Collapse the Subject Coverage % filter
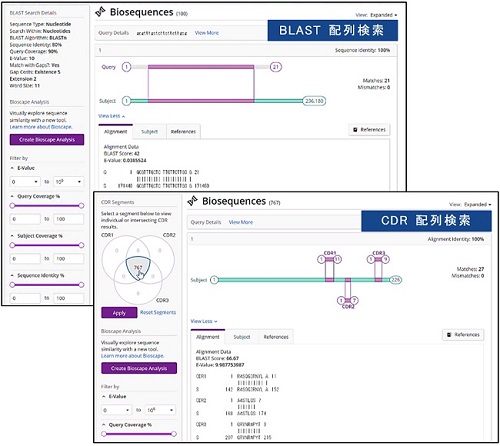 coord(12,236)
